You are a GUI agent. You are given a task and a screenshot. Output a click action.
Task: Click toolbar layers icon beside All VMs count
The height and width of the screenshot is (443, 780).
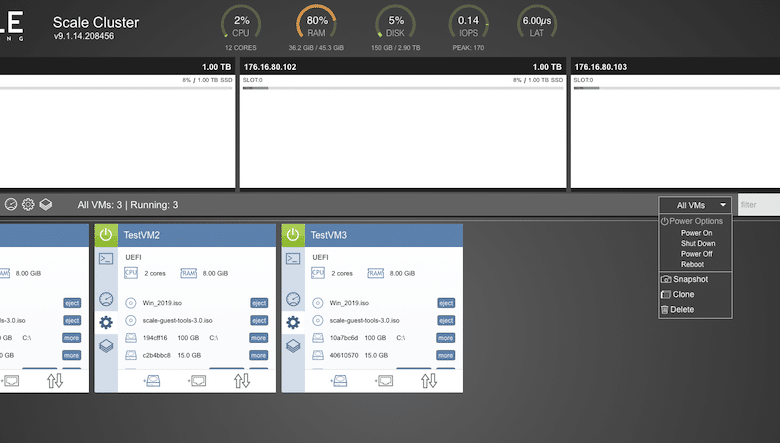[46, 204]
